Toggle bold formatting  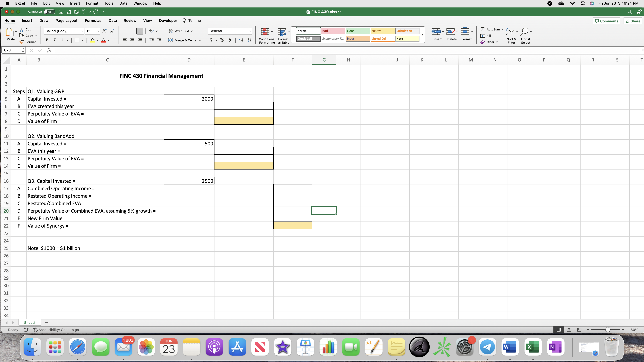tap(47, 40)
